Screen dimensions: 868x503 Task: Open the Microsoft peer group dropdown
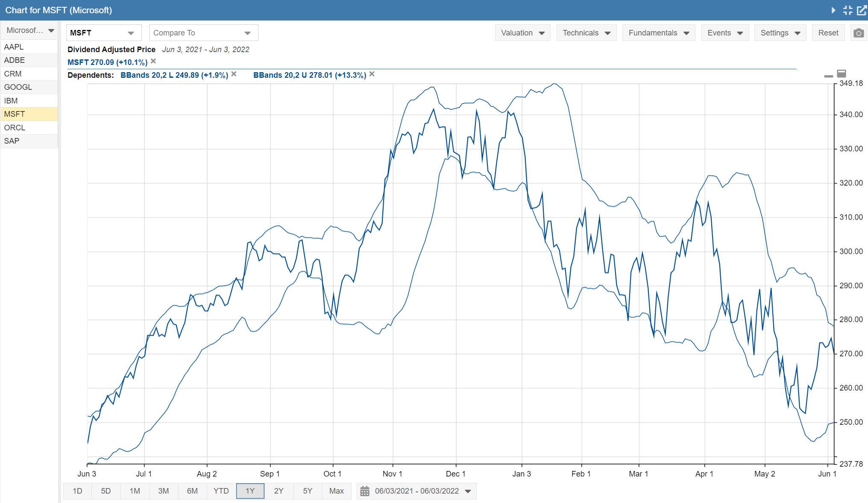(x=29, y=30)
